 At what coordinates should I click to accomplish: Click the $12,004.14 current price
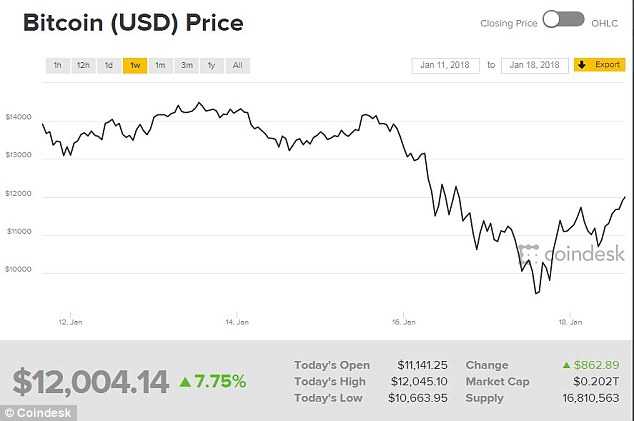(x=91, y=381)
